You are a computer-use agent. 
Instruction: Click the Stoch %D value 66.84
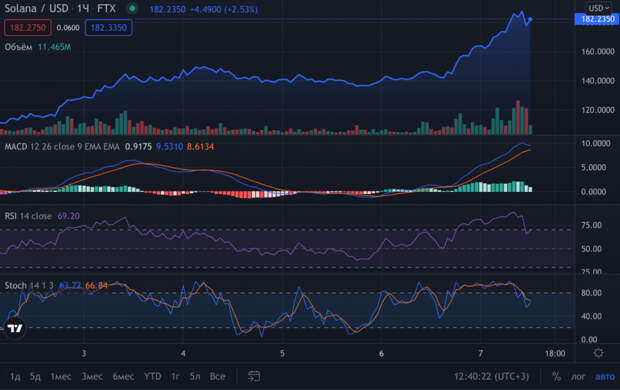(96, 285)
